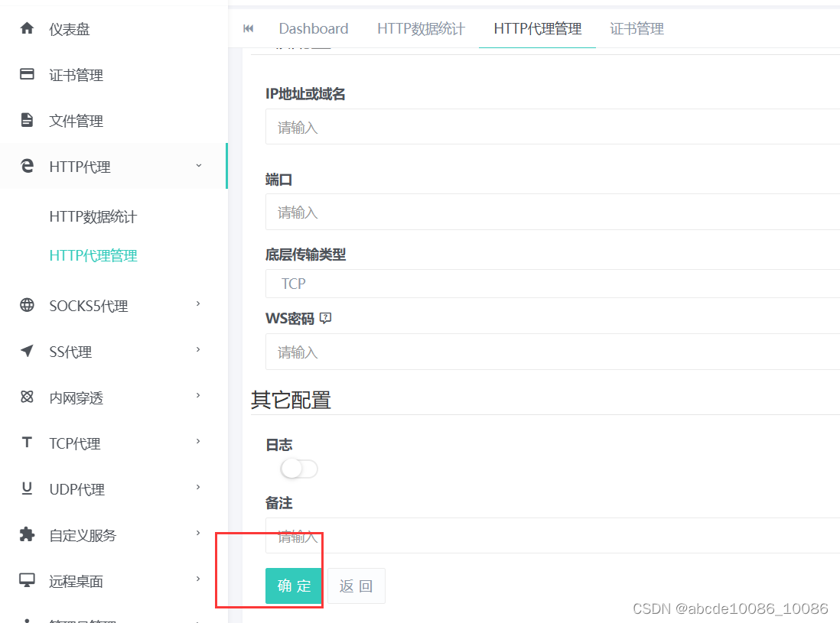Image resolution: width=840 pixels, height=623 pixels.
Task: Expand the 自定义服务 submenu
Action: point(198,535)
